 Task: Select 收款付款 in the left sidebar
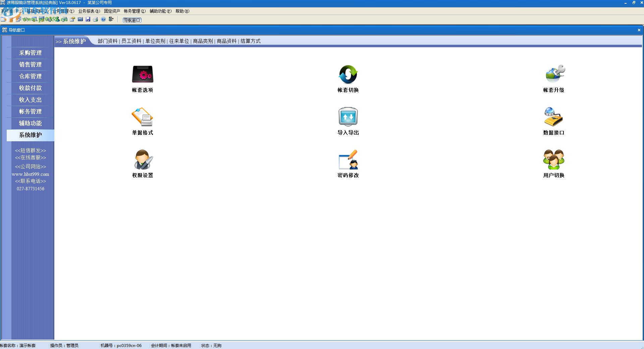(30, 88)
